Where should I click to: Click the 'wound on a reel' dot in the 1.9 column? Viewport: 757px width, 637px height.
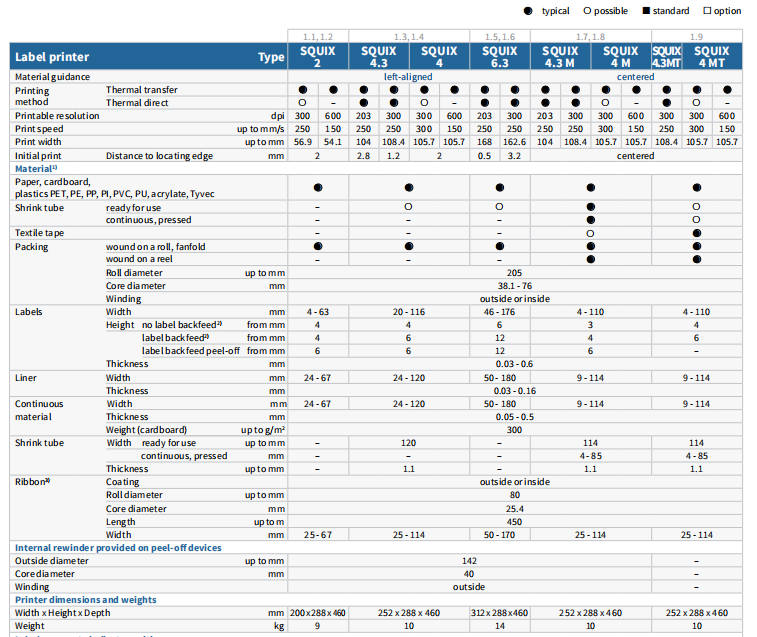pos(697,259)
